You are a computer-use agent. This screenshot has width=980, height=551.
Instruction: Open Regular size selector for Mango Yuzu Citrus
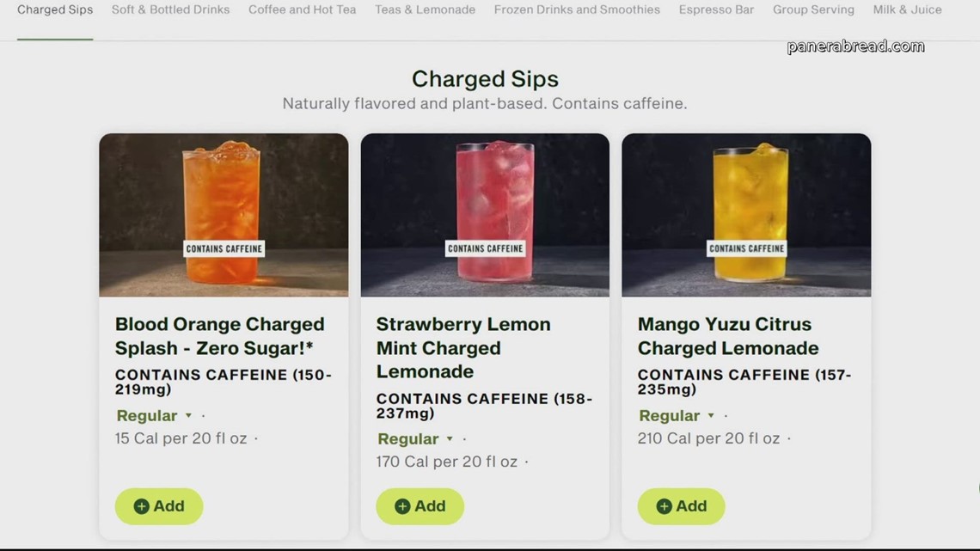[677, 416]
